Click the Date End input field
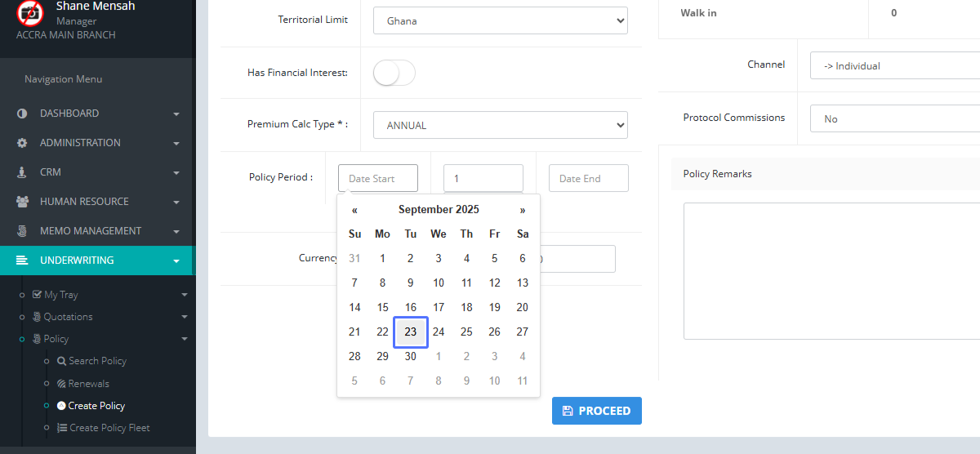 coord(588,178)
